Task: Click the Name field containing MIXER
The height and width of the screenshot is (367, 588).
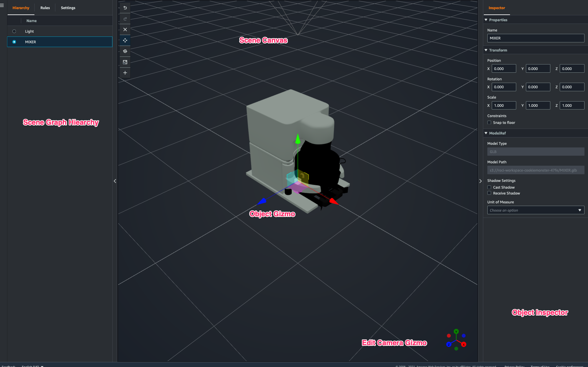Action: click(x=536, y=38)
